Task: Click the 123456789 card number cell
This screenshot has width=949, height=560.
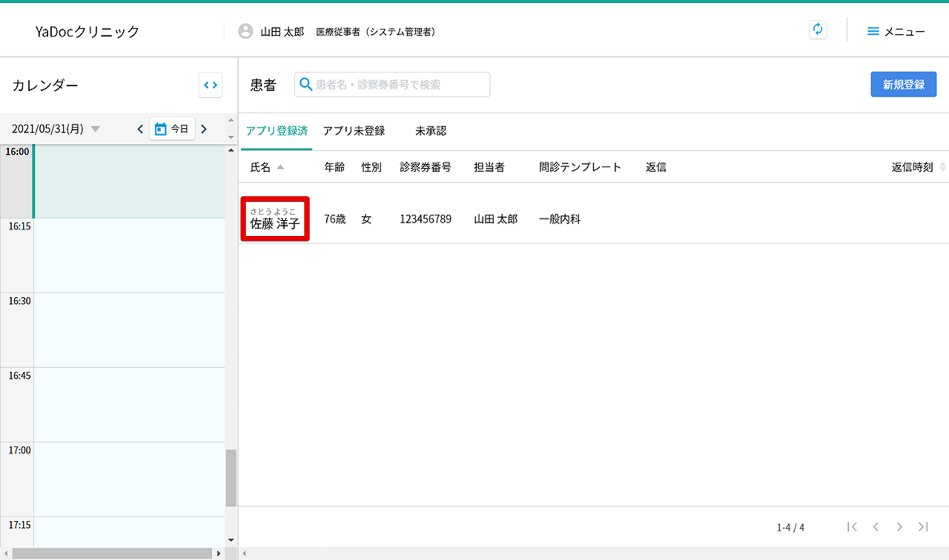Action: pyautogui.click(x=425, y=219)
